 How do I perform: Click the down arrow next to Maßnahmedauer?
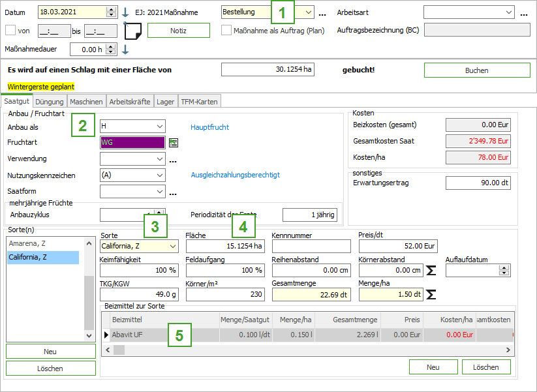pyautogui.click(x=125, y=50)
